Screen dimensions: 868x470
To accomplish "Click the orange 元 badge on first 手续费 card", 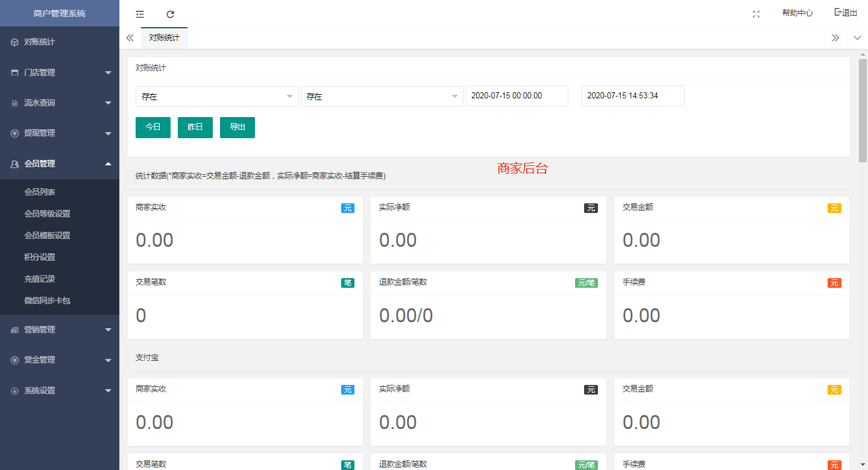I will point(834,283).
